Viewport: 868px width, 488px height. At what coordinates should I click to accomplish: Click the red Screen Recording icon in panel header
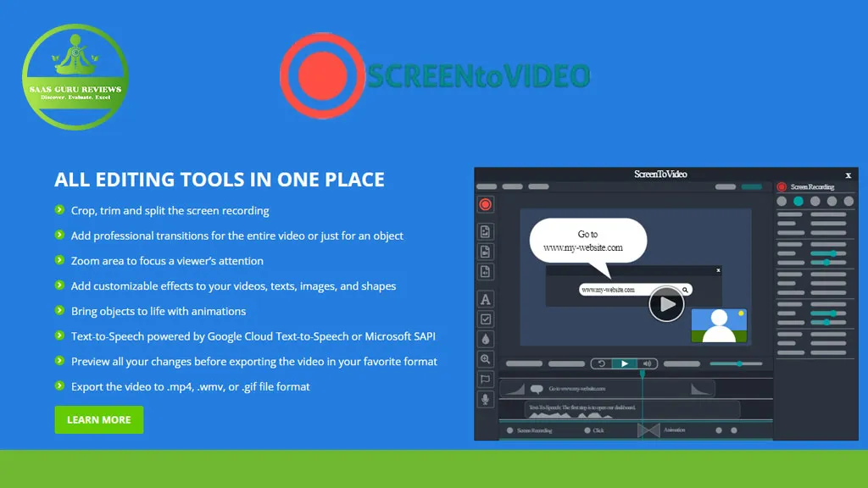click(x=782, y=187)
